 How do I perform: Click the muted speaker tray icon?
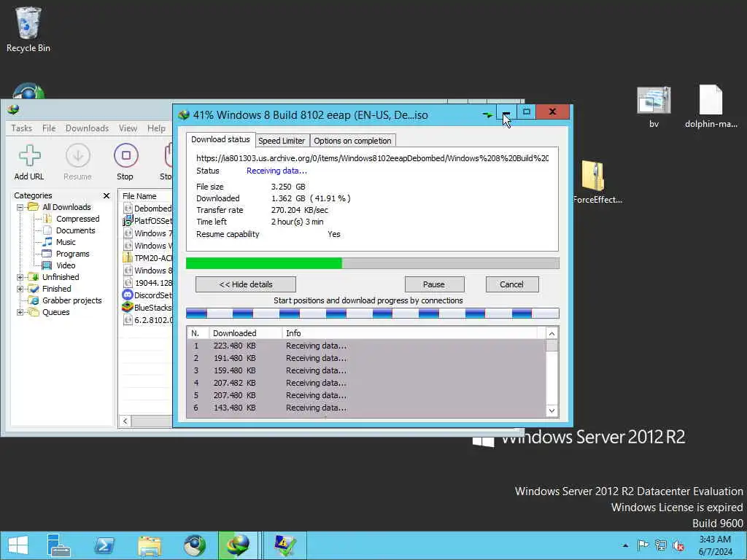click(678, 545)
